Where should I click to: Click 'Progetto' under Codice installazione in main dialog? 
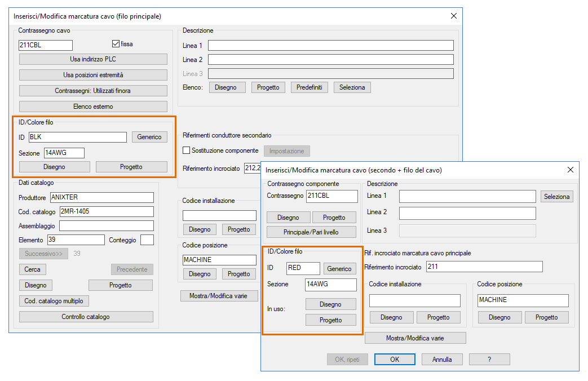(x=239, y=229)
